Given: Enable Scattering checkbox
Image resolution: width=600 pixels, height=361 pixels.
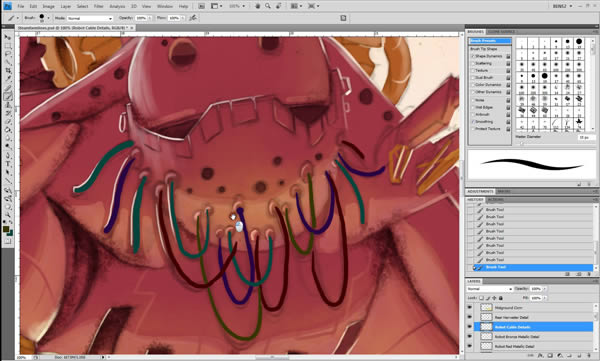Looking at the screenshot, I should tap(473, 64).
